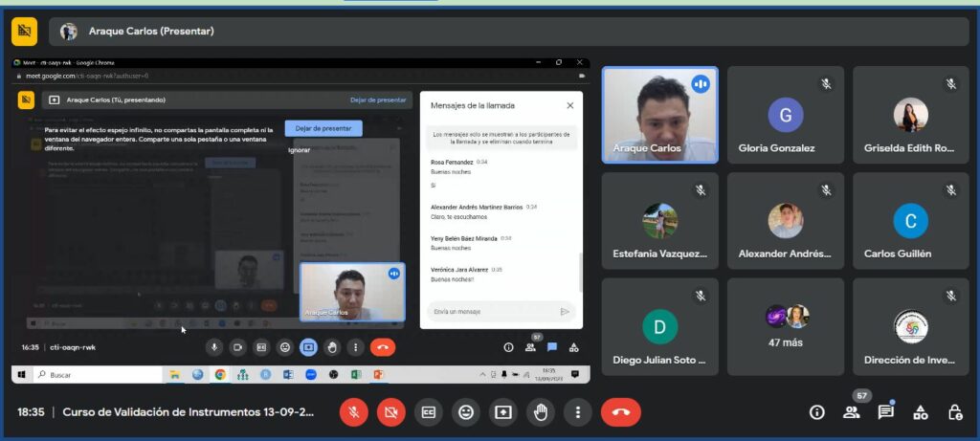This screenshot has width=980, height=441.
Task: Click chat panel scrollbar
Action: [x=581, y=272]
